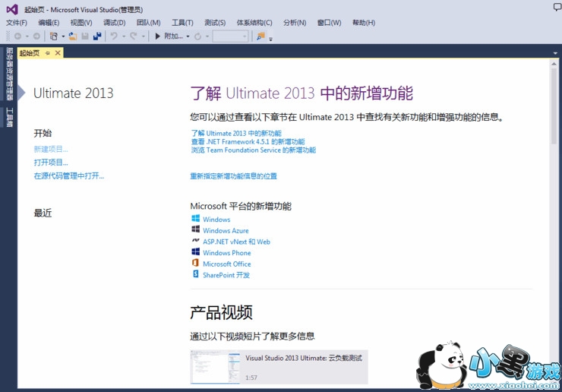The width and height of the screenshot is (562, 392).
Task: Open the New Project dropdown arrow
Action: click(63, 36)
